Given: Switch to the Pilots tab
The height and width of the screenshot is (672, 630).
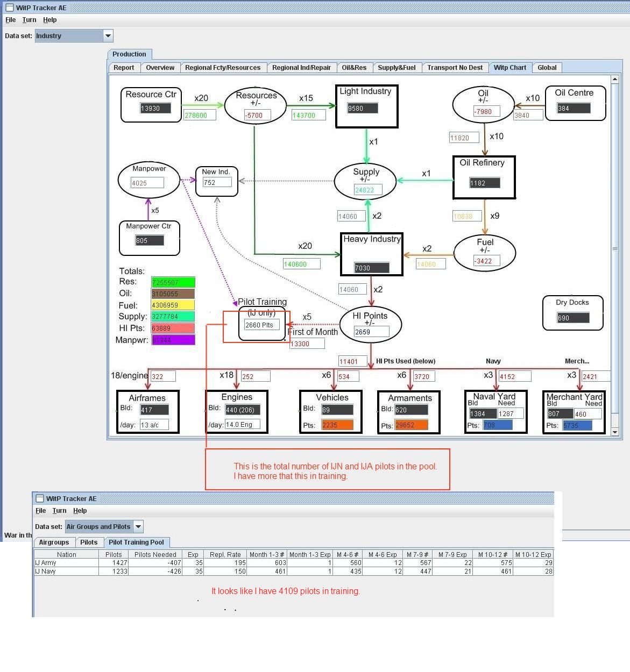Looking at the screenshot, I should pyautogui.click(x=89, y=542).
